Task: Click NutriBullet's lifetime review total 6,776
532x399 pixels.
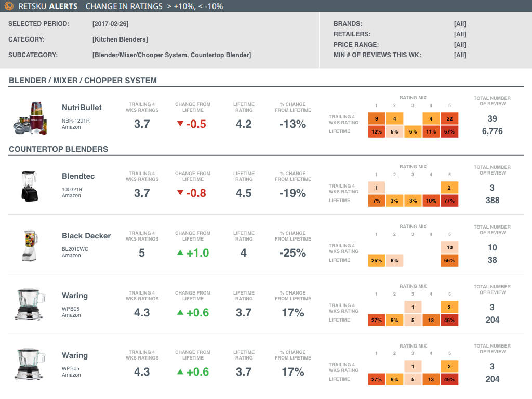Action: tap(493, 131)
